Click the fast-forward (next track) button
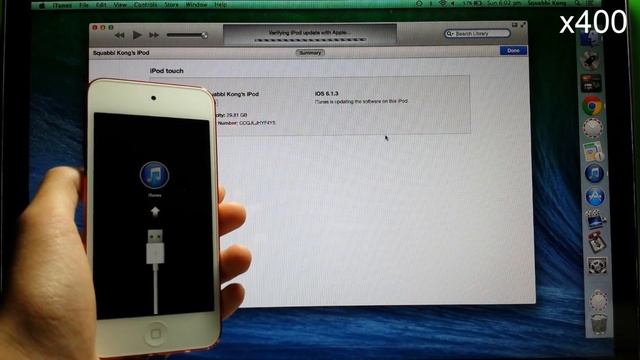640x360 pixels. pos(154,36)
